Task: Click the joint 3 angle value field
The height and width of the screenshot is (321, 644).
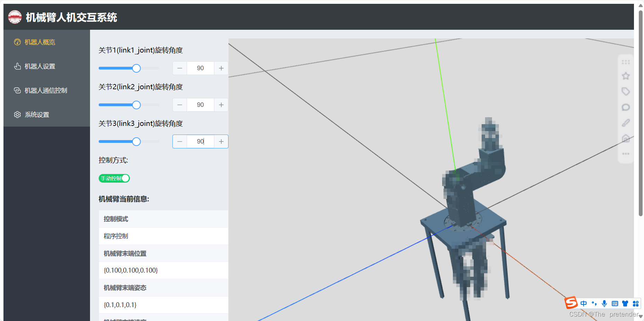Action: coord(200,141)
